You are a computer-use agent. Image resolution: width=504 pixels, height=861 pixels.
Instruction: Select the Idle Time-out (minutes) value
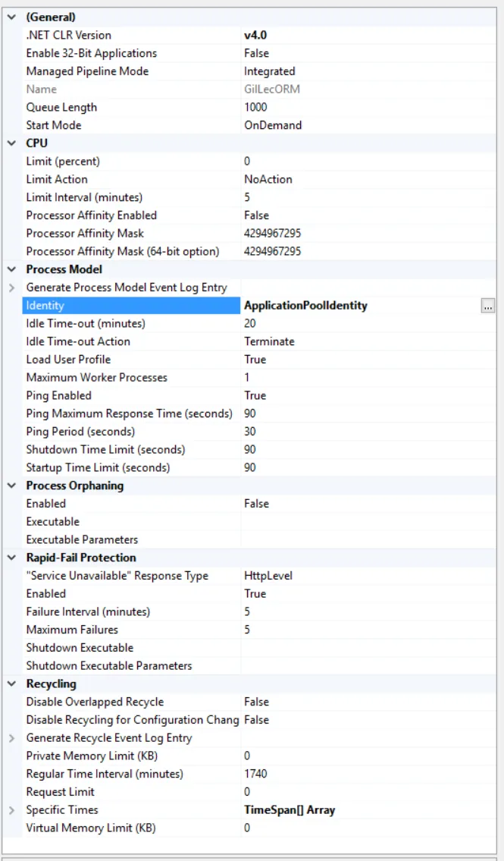[250, 323]
